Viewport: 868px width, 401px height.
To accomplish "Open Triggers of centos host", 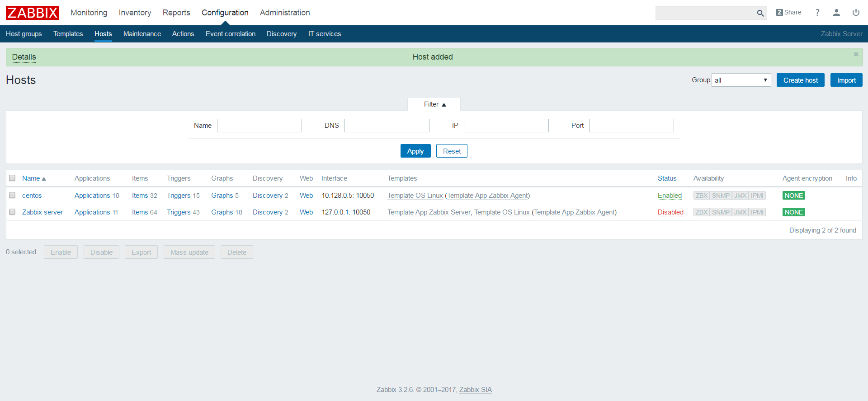I will click(179, 196).
